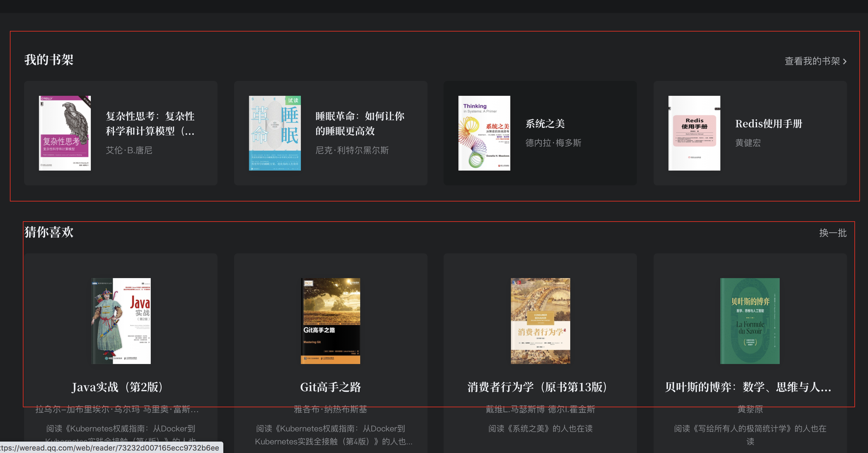Image resolution: width=868 pixels, height=453 pixels.
Task: Click the chevron arrow beside 查看我的书架
Action: [845, 61]
